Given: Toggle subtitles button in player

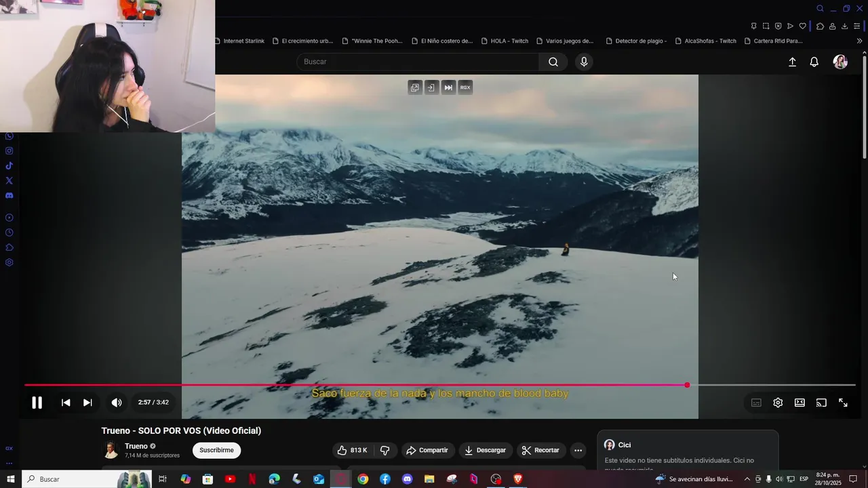Looking at the screenshot, I should pos(756,403).
